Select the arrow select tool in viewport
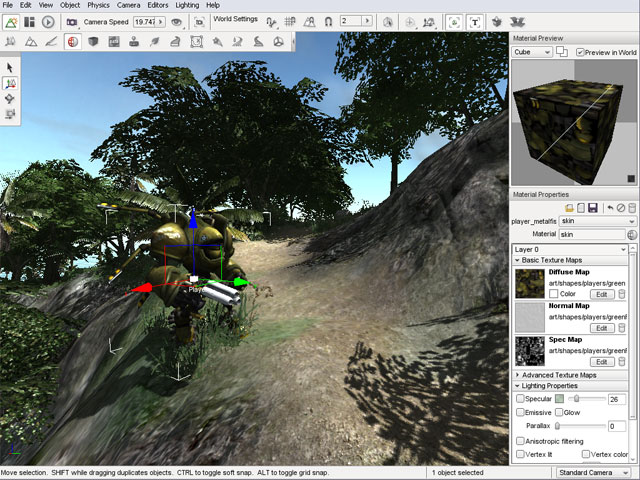Image resolution: width=640 pixels, height=480 pixels. 10,67
